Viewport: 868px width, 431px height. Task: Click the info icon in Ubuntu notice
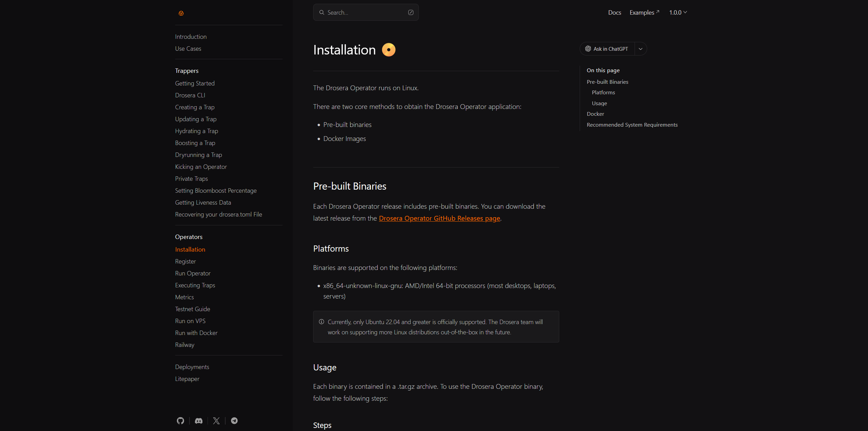pyautogui.click(x=321, y=322)
